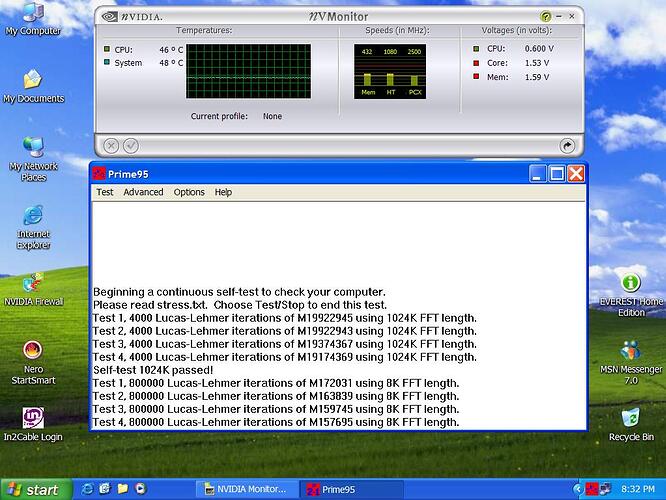The image size is (666, 500).
Task: Expand hidden system tray icons arrow
Action: click(x=577, y=489)
